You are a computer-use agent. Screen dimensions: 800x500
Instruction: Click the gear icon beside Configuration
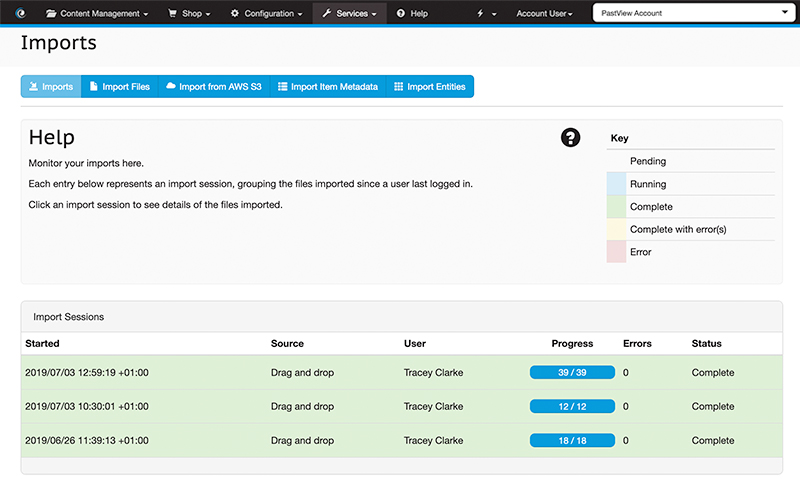(x=235, y=13)
